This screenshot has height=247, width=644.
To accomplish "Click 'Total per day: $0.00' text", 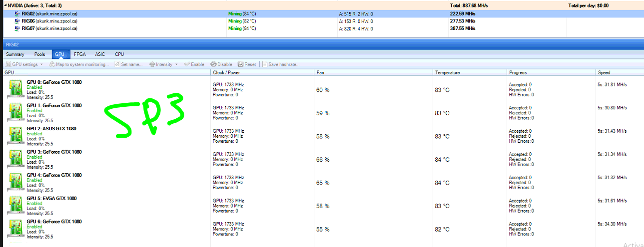I will click(x=589, y=5).
